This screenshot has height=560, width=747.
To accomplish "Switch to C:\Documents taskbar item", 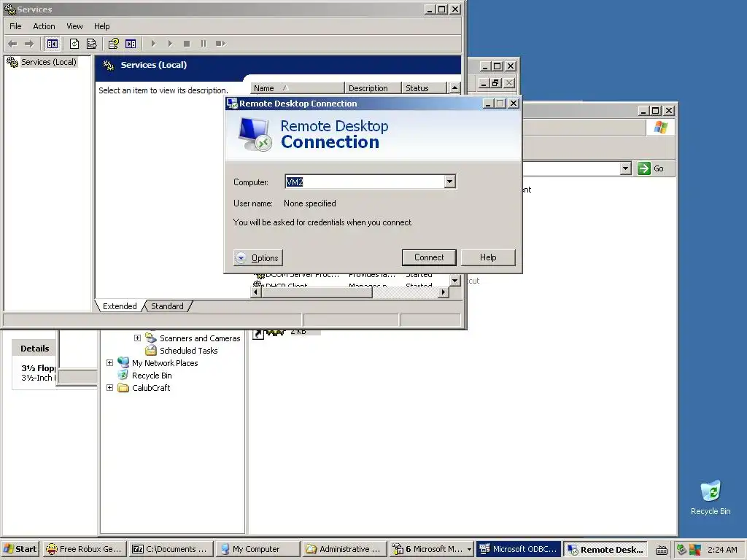I will click(x=171, y=549).
